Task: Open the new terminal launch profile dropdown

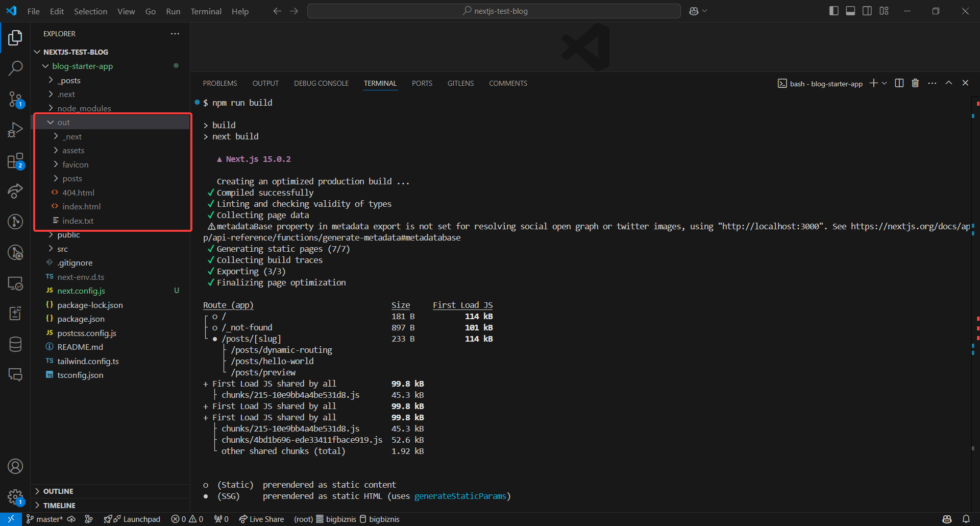Action: [885, 83]
